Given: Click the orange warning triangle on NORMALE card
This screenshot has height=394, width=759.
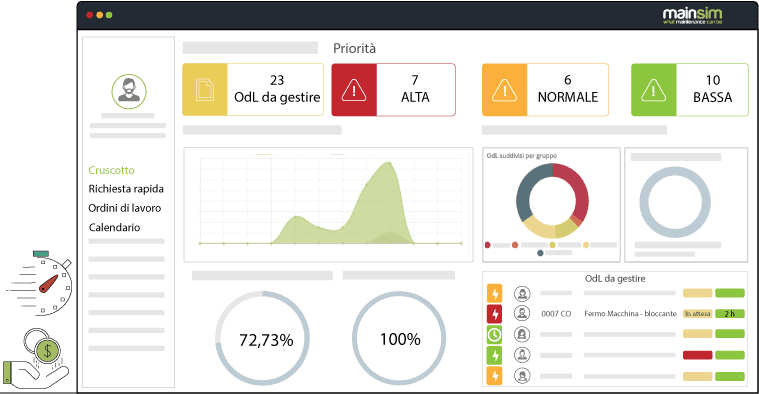Looking at the screenshot, I should tap(504, 90).
